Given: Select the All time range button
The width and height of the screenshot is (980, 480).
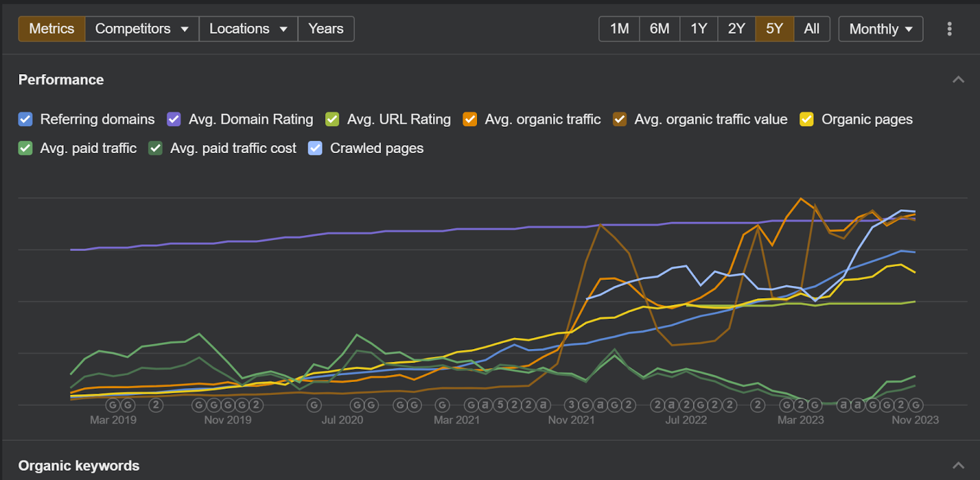Looking at the screenshot, I should (812, 29).
